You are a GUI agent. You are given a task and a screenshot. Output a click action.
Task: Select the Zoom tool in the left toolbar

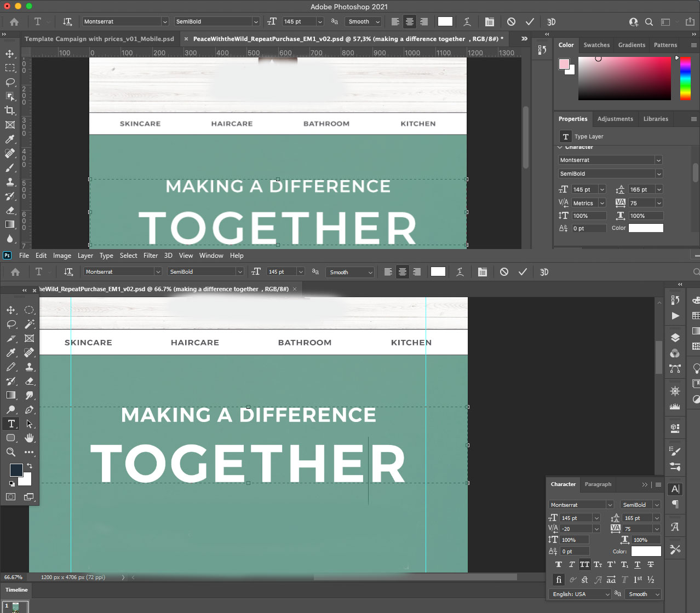[x=11, y=452]
